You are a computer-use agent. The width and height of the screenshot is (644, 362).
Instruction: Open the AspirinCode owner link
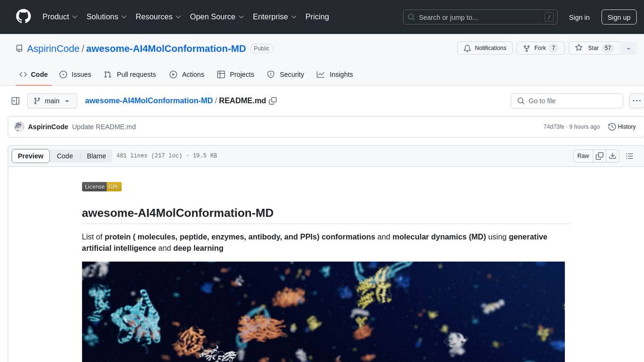53,48
